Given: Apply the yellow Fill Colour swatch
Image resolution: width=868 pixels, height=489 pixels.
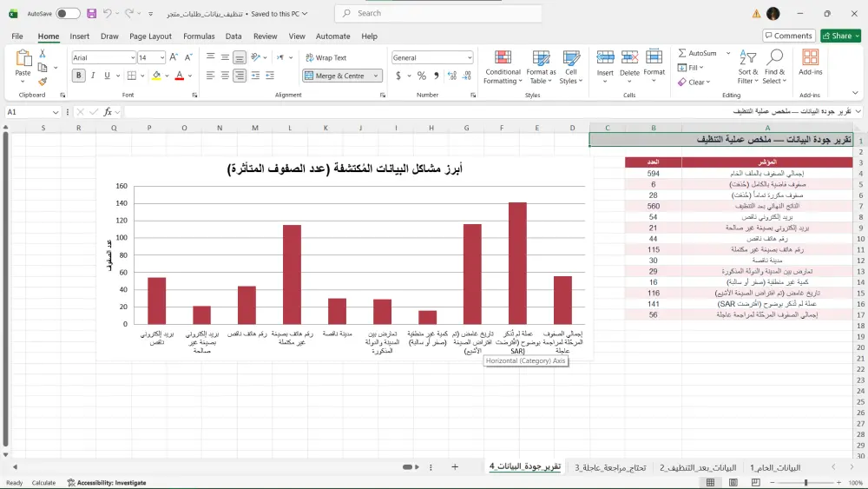Looking at the screenshot, I should 156,76.
